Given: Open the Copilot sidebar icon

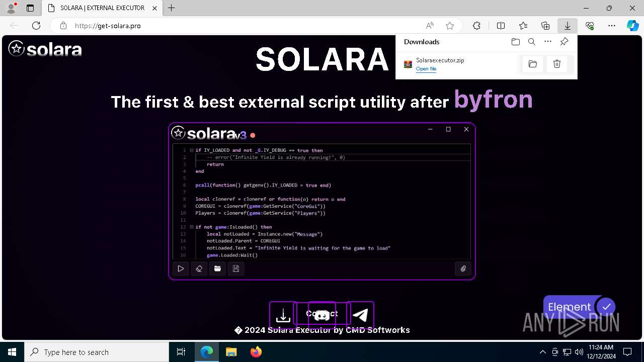Looking at the screenshot, I should [633, 26].
